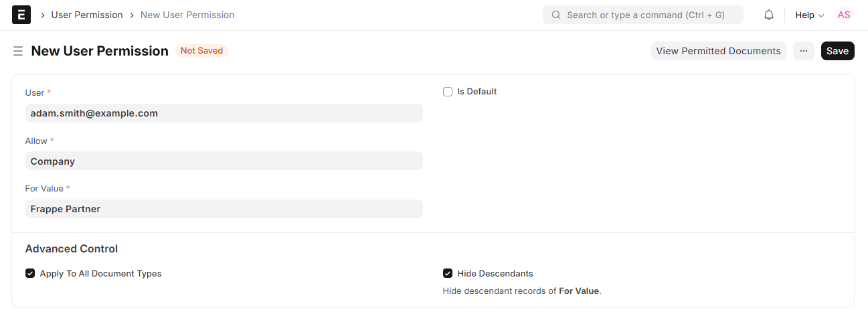Open the notifications bell icon
Screen dimensions: 868x314
tap(769, 15)
